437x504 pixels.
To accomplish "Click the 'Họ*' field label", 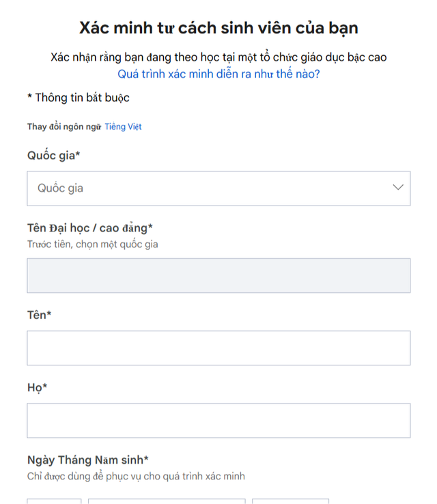I will click(x=38, y=387).
